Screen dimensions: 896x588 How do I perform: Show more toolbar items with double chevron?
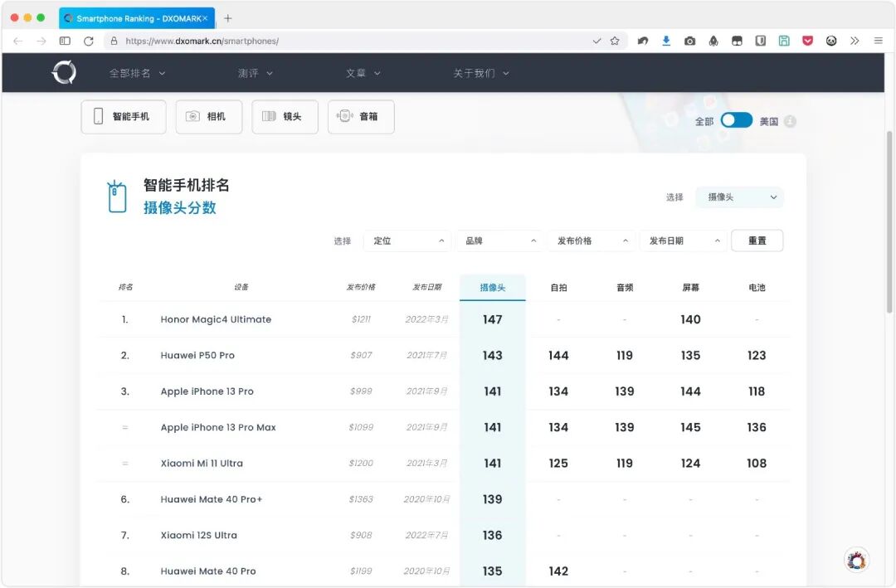coord(855,41)
